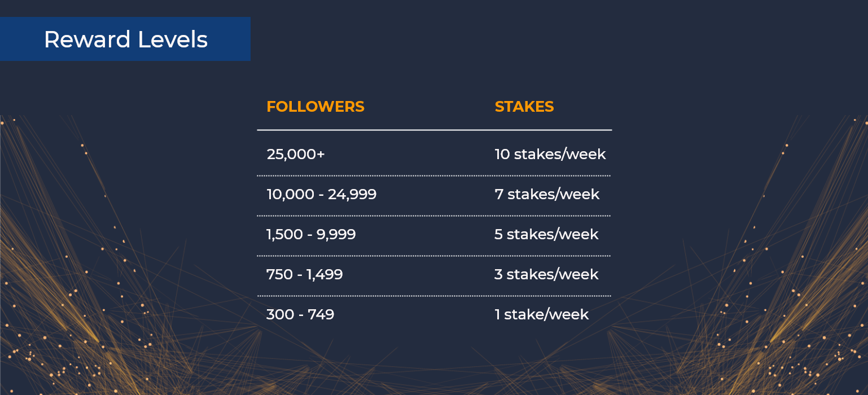
Task: Select the 1,500 - 9,999 follower range
Action: pos(311,235)
